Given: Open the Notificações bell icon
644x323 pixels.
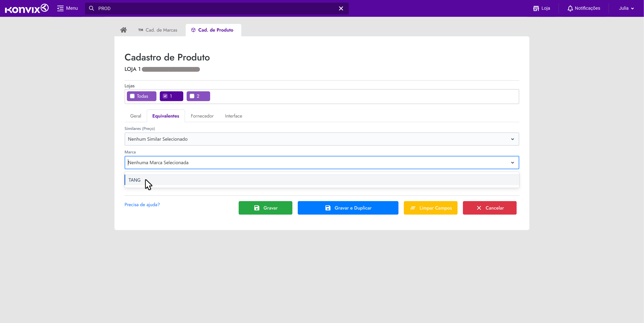Looking at the screenshot, I should tap(570, 9).
